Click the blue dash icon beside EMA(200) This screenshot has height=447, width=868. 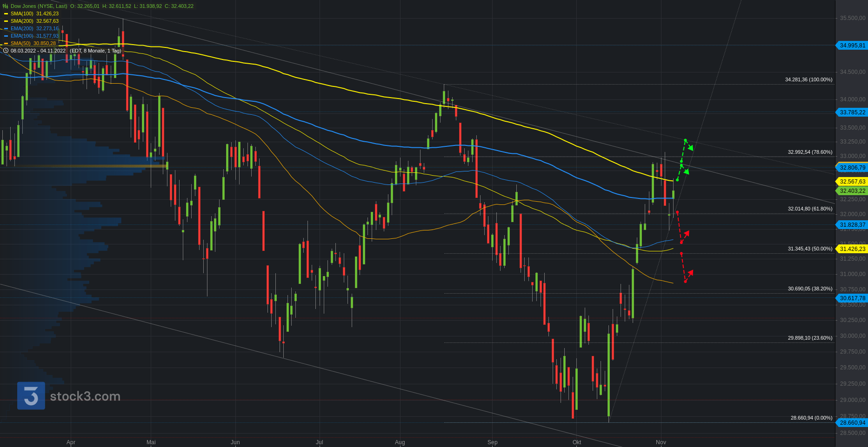[6, 29]
